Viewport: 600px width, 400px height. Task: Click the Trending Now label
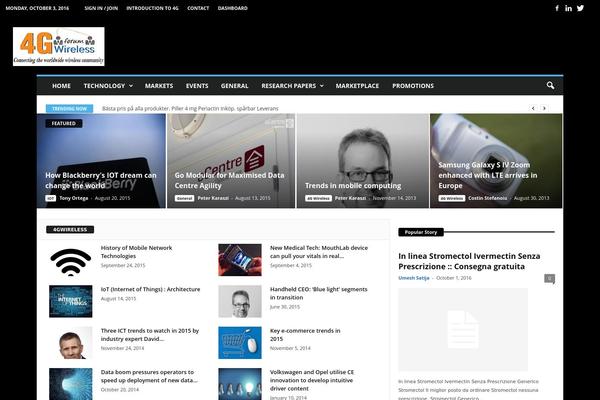[69, 108]
